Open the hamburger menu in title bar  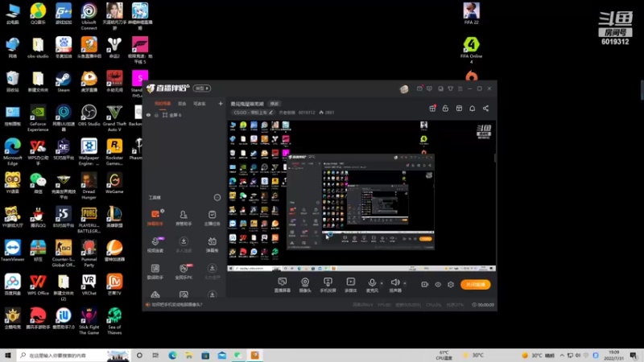(460, 88)
